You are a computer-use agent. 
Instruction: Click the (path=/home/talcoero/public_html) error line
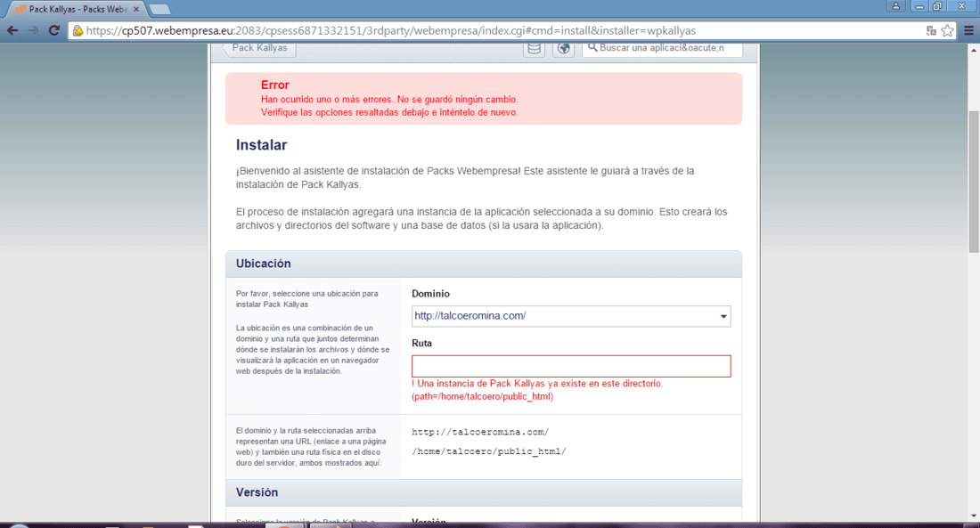(483, 397)
